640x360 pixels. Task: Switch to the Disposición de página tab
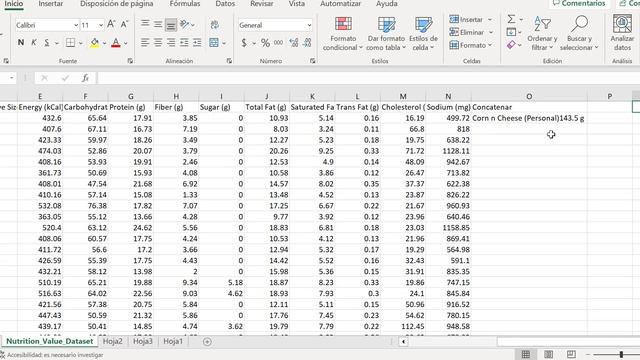(x=117, y=4)
